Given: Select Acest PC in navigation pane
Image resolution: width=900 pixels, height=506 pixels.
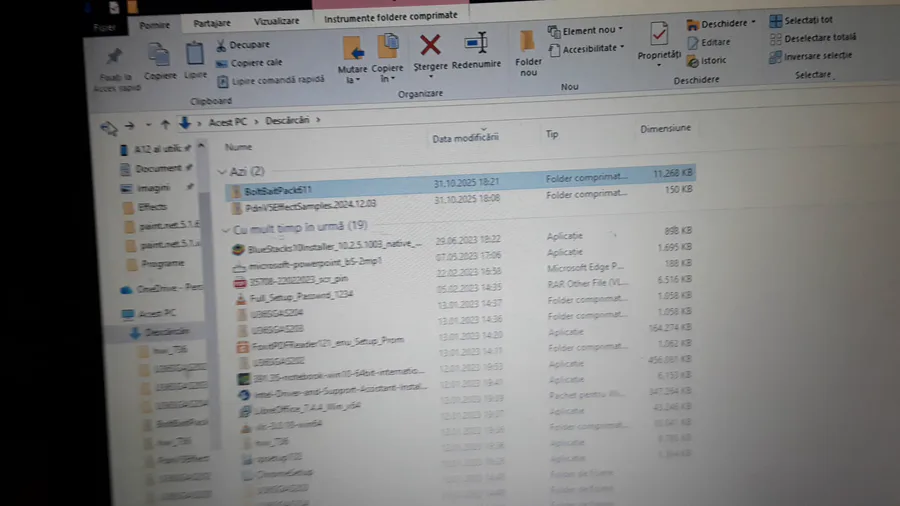Looking at the screenshot, I should pos(149,313).
